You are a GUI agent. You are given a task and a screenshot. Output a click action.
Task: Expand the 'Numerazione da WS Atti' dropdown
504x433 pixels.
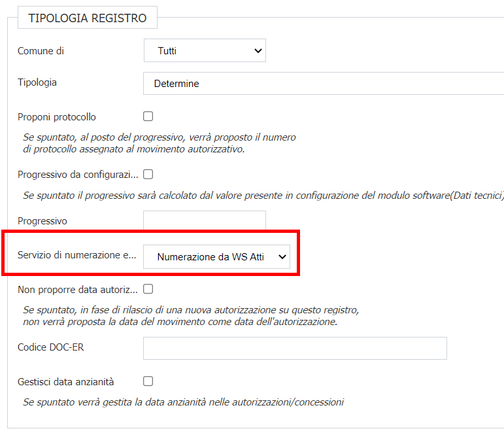coord(216,257)
